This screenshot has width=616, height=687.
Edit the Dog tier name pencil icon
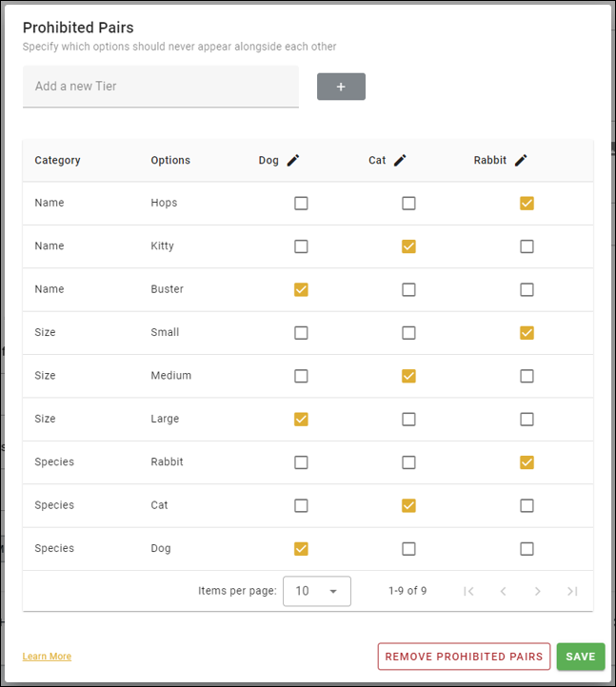tap(293, 161)
